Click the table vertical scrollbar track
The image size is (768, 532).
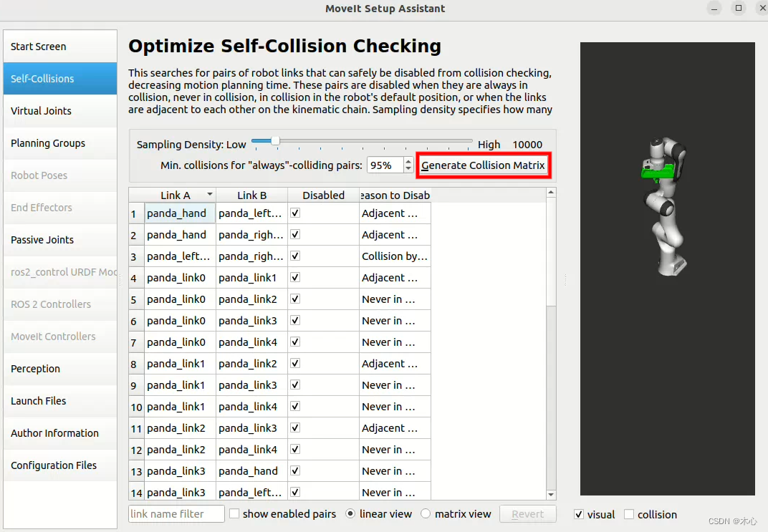pyautogui.click(x=551, y=397)
